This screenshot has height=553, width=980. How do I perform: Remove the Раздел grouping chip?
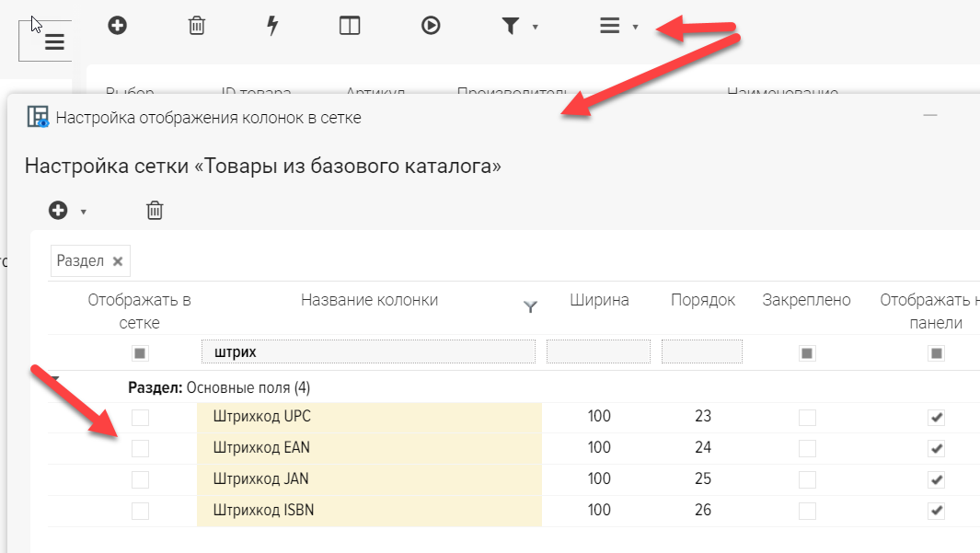(118, 261)
